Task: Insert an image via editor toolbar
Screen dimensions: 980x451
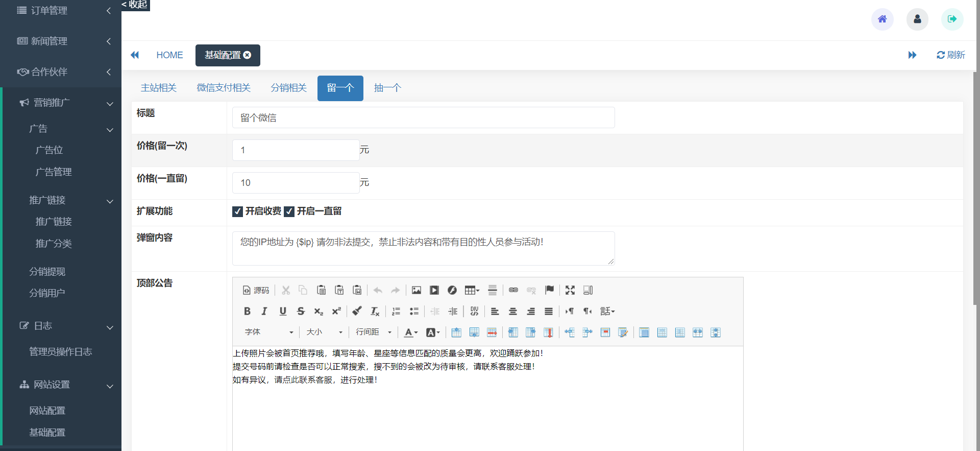Action: click(416, 290)
